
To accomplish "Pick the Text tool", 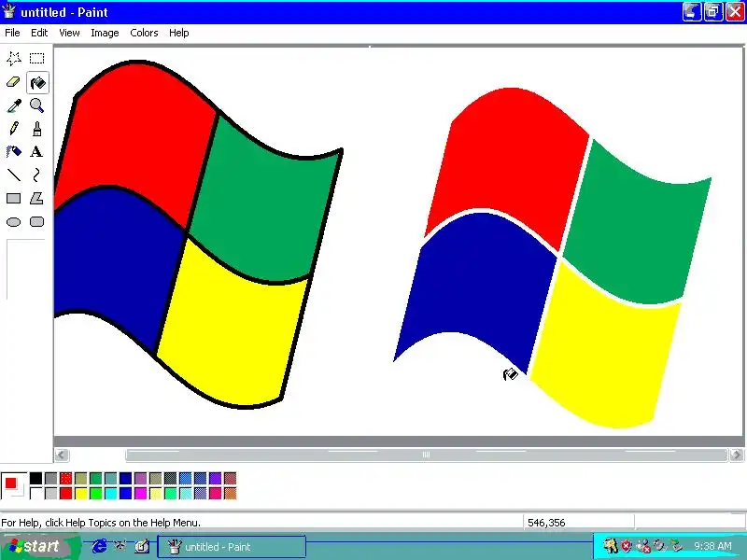I will coord(36,152).
